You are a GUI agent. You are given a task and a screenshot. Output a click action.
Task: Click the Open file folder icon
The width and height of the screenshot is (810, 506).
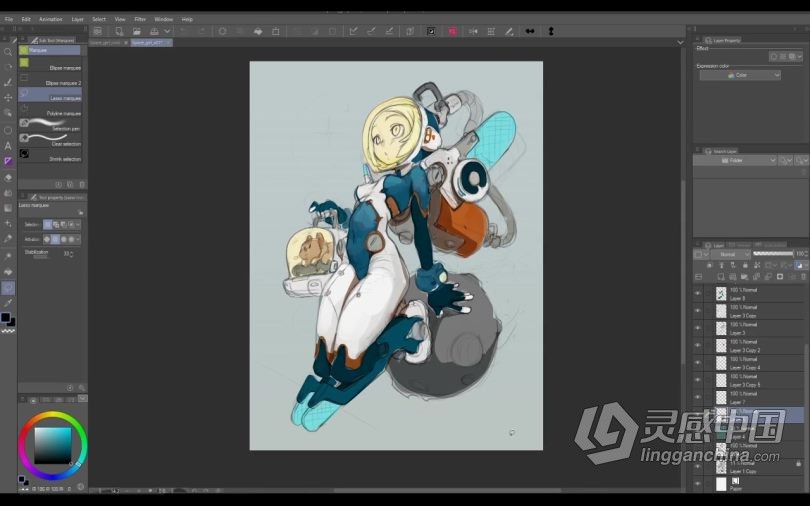click(136, 31)
